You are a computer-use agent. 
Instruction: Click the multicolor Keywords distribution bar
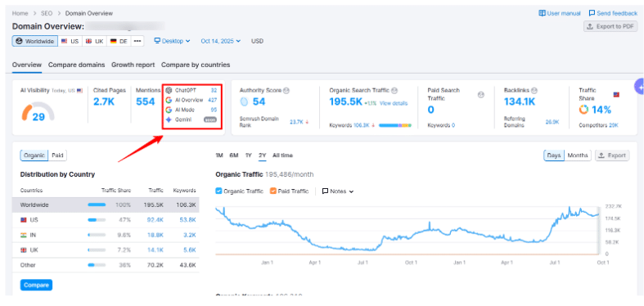[x=394, y=125]
